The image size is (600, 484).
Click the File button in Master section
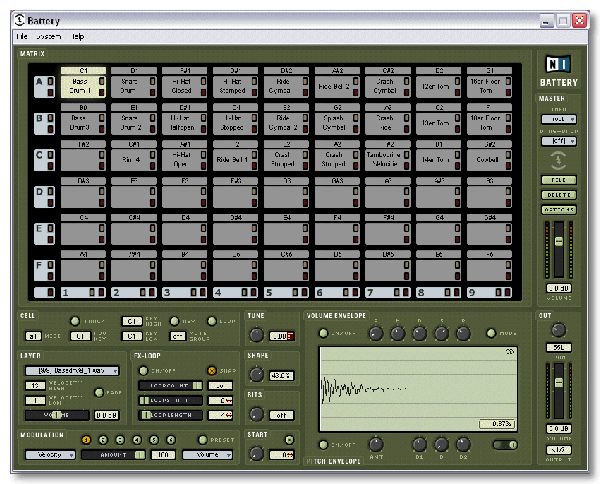(x=559, y=180)
